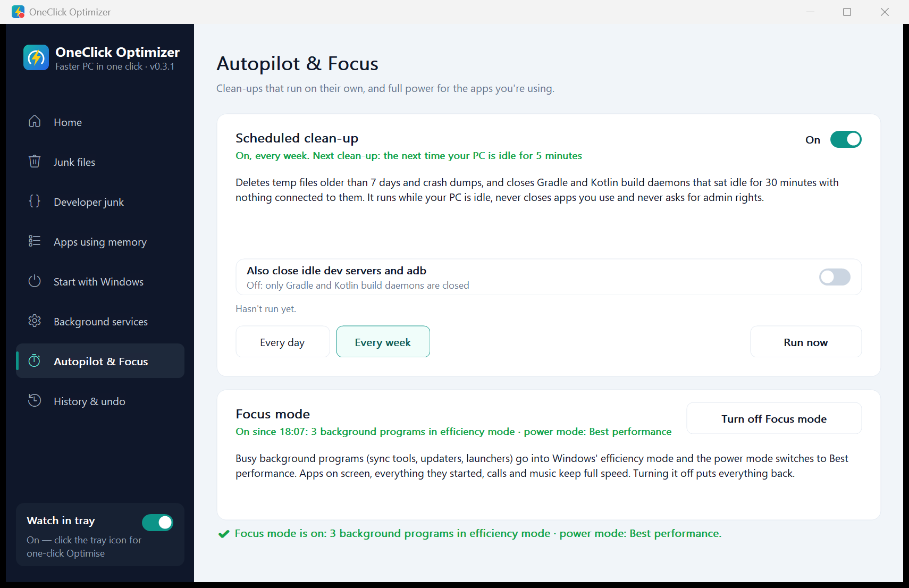Click the 'On, every week. Next clean-up' status line
Screen dimensions: 909x588
[x=409, y=156]
